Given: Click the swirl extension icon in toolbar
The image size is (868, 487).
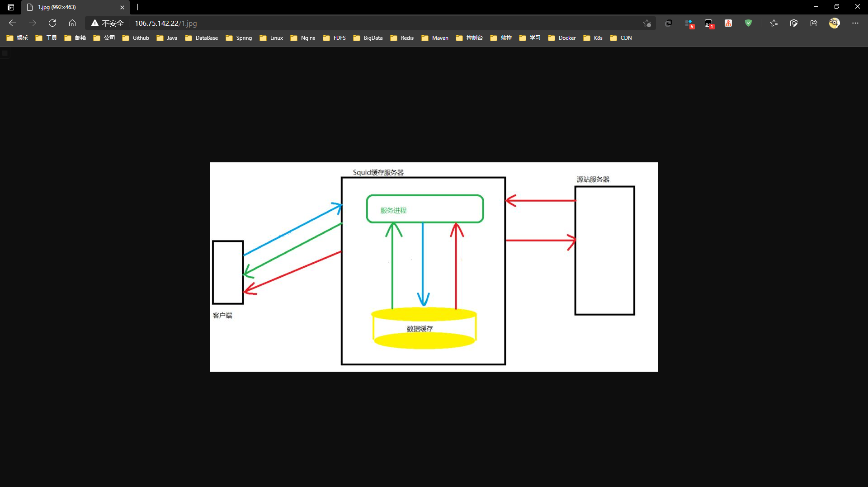Looking at the screenshot, I should pos(669,23).
